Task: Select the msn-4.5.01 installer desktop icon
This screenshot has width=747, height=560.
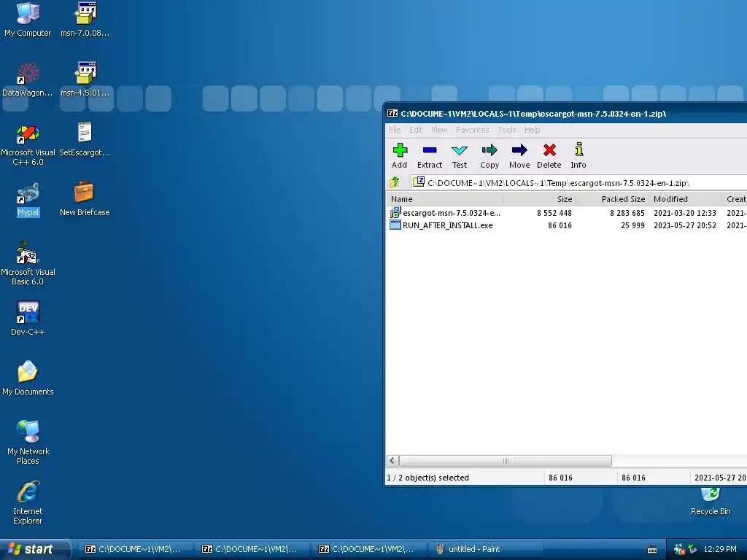Action: 85,79
